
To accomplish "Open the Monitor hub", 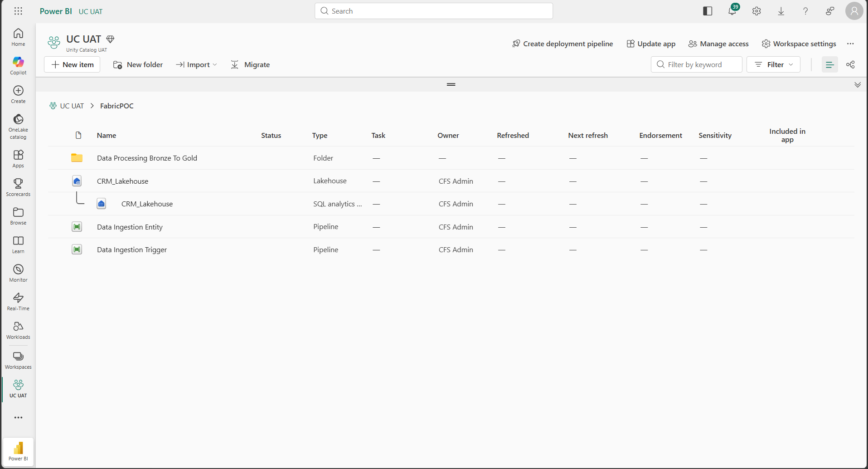I will (x=18, y=273).
